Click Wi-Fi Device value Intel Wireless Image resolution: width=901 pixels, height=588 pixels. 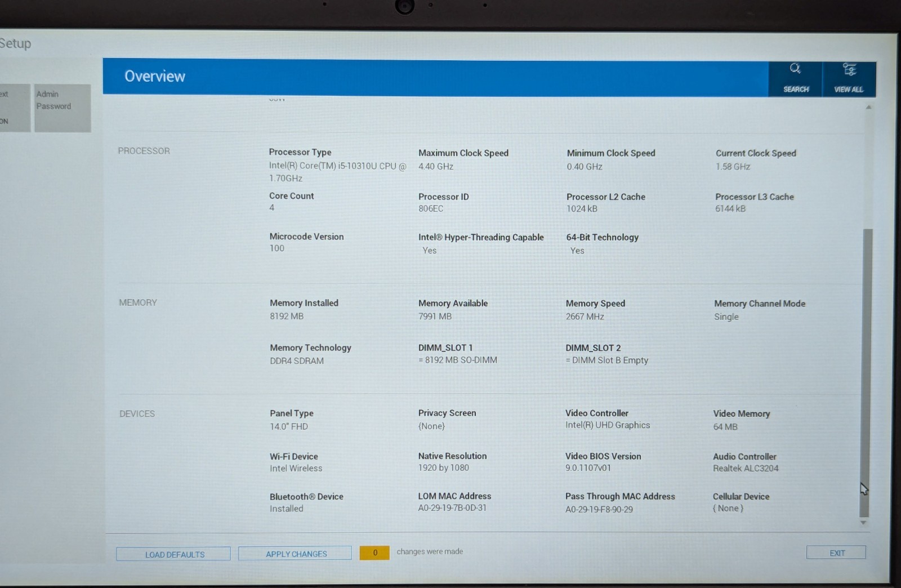296,468
